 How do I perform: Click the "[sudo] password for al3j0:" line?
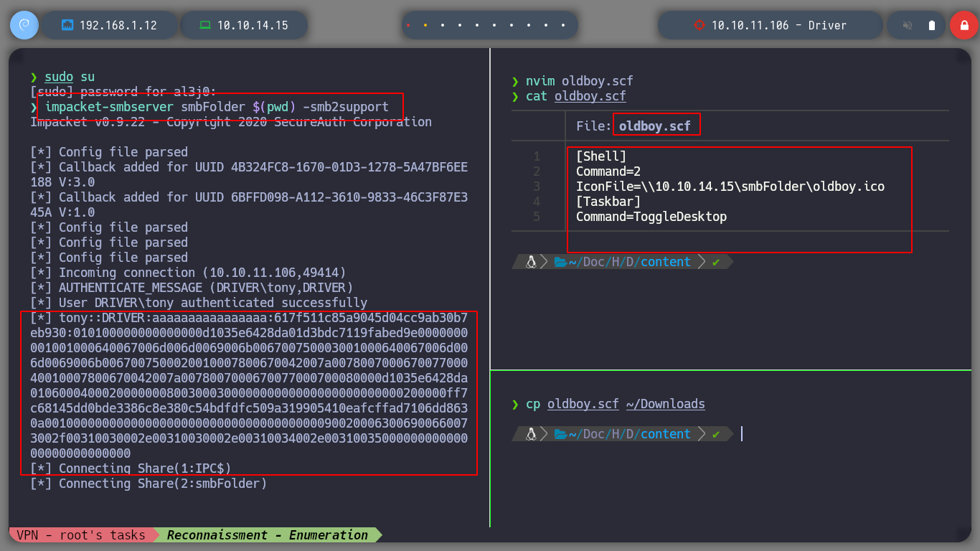[123, 92]
